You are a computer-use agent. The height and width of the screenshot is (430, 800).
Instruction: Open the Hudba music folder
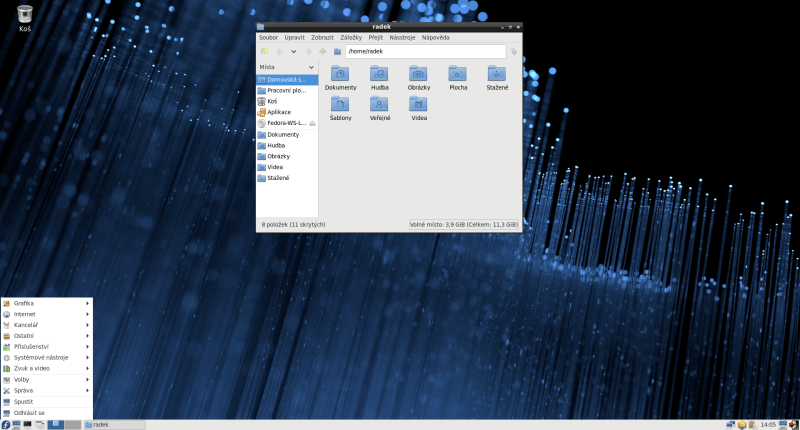pyautogui.click(x=379, y=74)
